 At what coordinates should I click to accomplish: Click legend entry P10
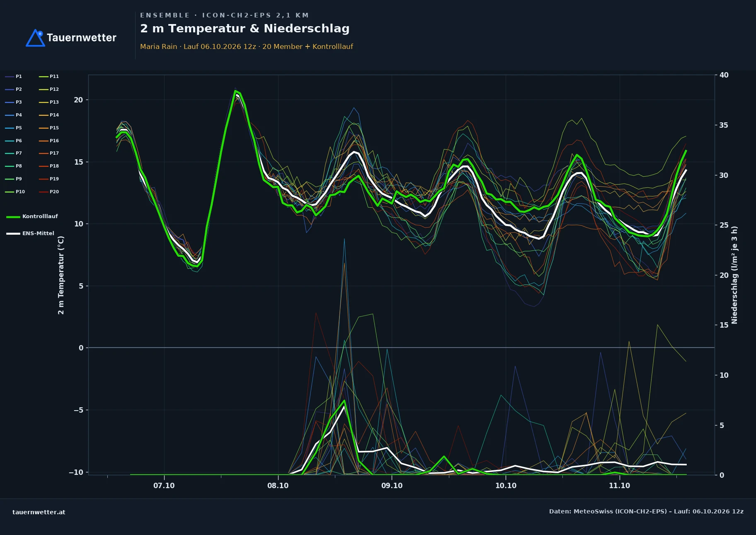pos(15,192)
